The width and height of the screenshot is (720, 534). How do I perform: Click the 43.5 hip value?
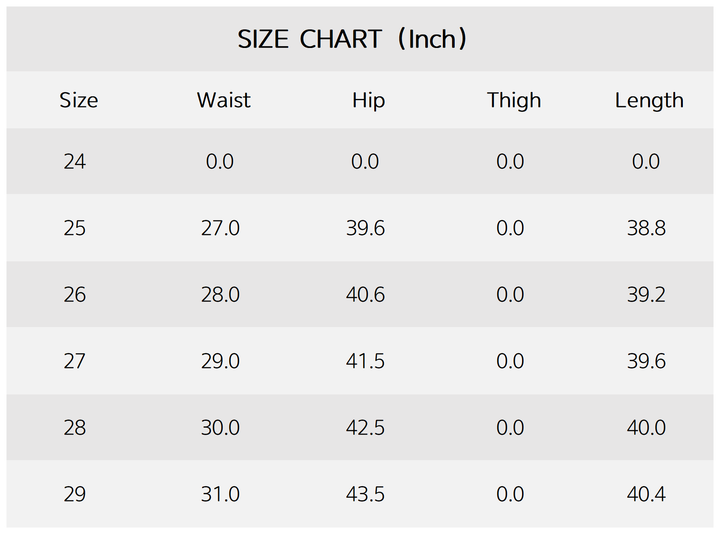pos(365,494)
